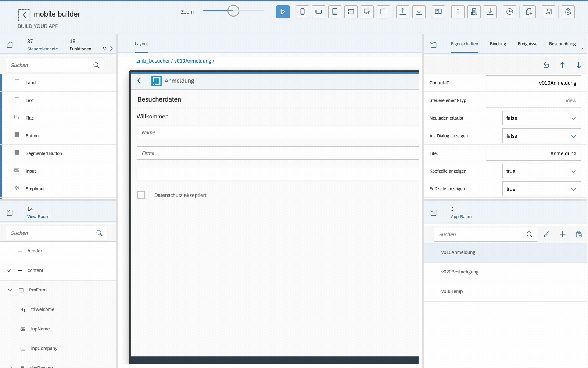Move control up with up arrow
The image size is (588, 368).
pos(563,65)
